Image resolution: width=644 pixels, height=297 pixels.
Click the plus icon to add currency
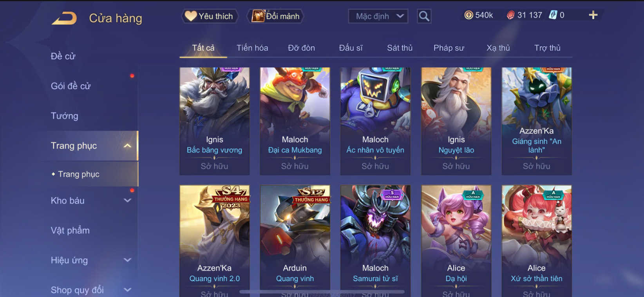pyautogui.click(x=593, y=15)
